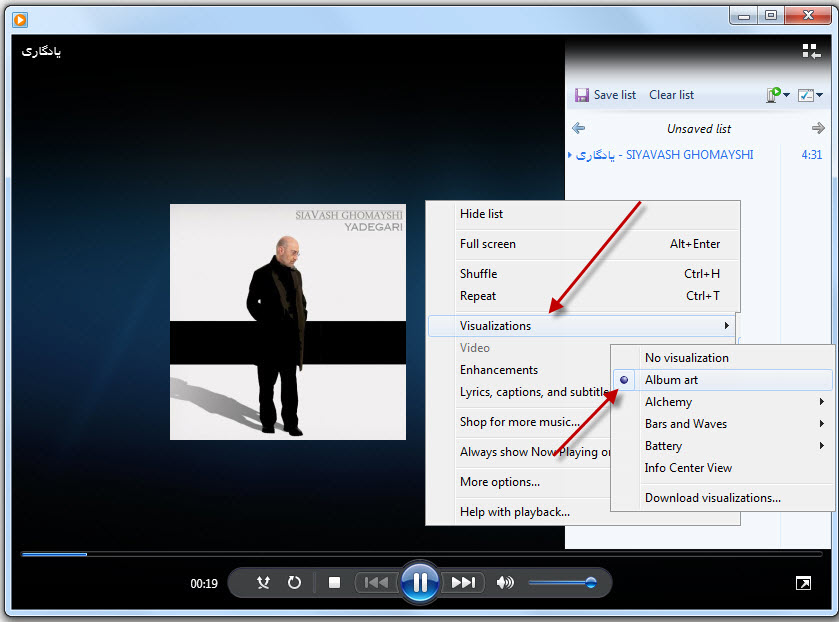
Task: Click the 4:31 track duration
Action: tap(812, 155)
